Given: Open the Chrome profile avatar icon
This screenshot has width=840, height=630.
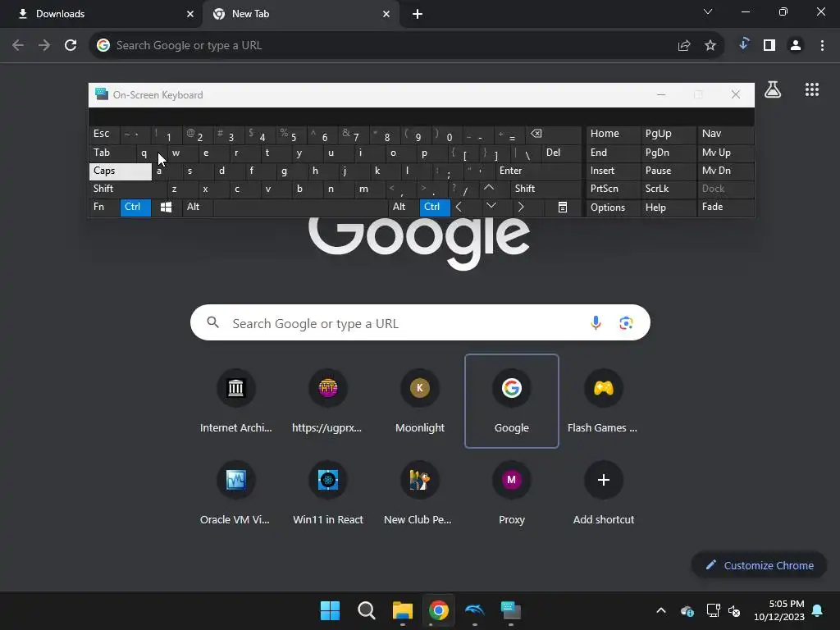Looking at the screenshot, I should (796, 46).
